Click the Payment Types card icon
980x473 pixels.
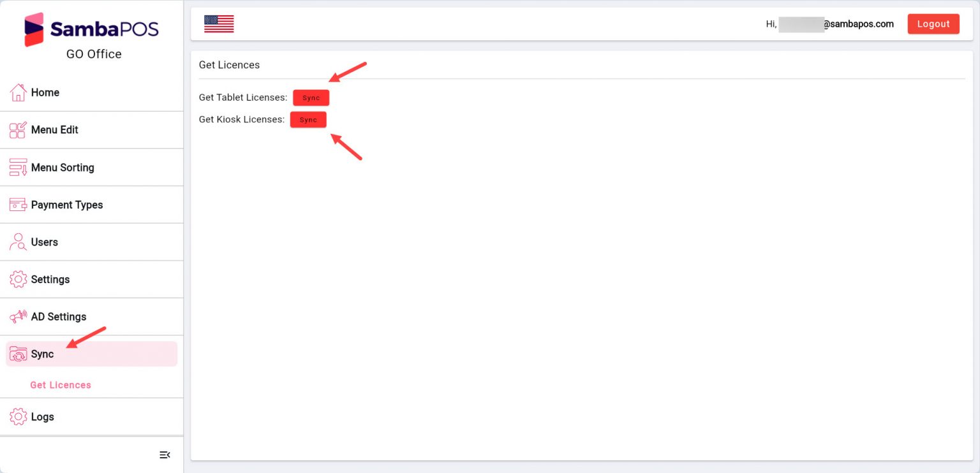18,205
